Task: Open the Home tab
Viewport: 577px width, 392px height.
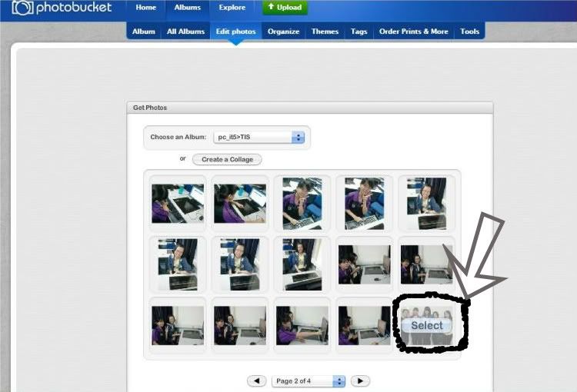Action: tap(145, 8)
